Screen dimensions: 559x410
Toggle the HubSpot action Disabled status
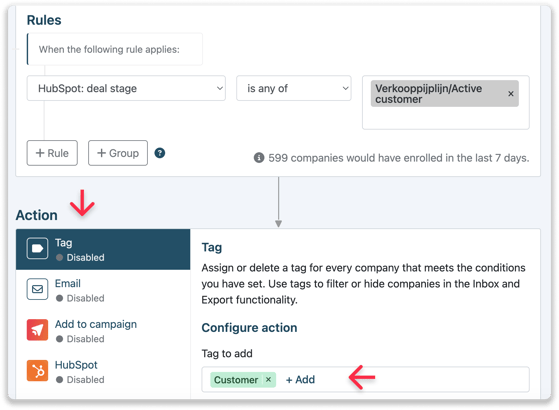(80, 380)
